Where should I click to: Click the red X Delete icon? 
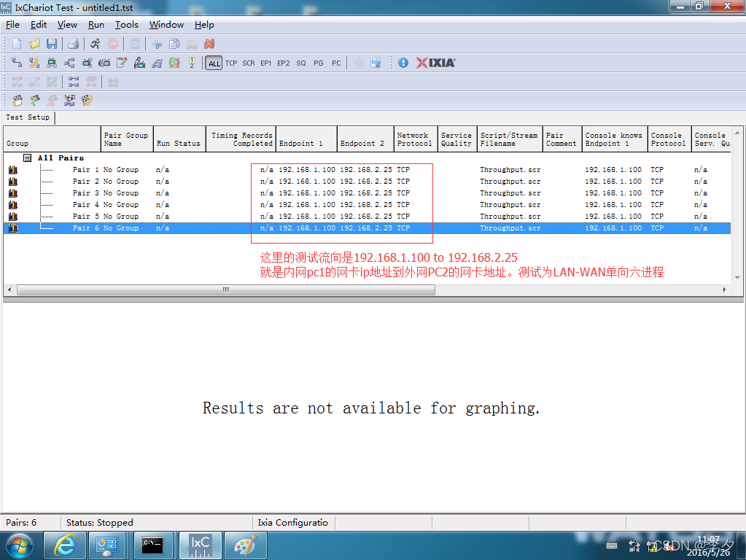209,44
